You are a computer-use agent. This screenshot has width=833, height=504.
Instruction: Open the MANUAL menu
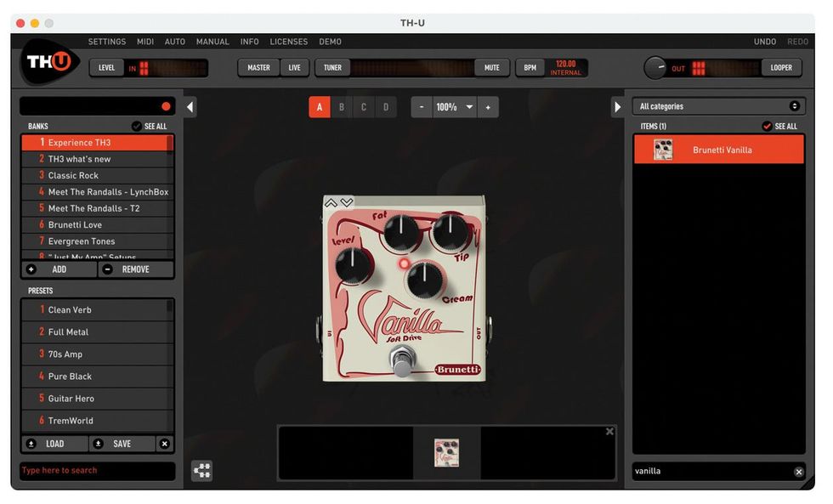click(212, 42)
